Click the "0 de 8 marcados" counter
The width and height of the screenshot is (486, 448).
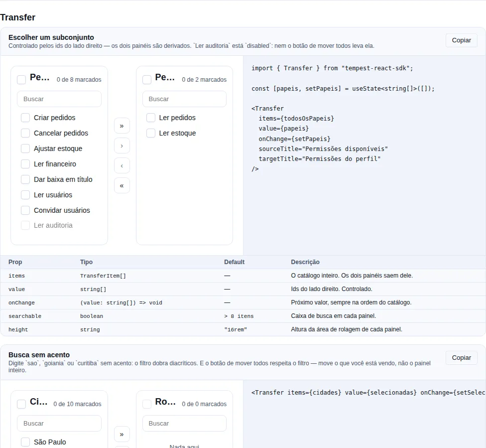tap(79, 80)
